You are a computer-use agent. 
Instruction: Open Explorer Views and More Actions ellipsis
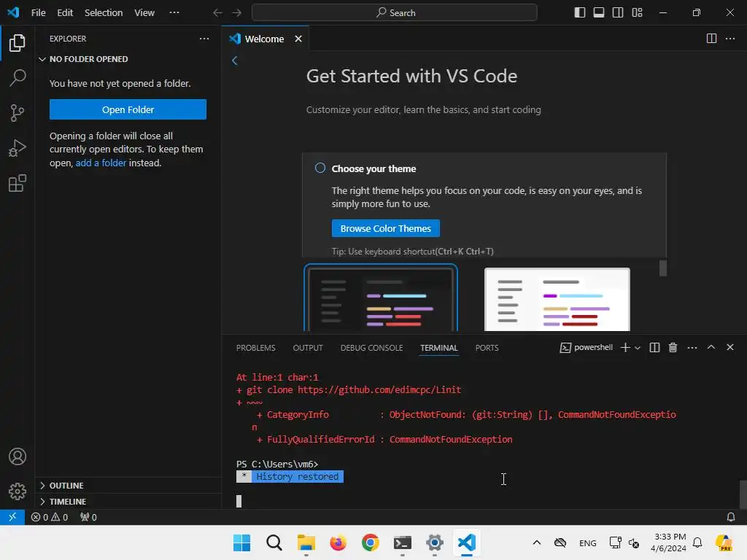pyautogui.click(x=204, y=39)
